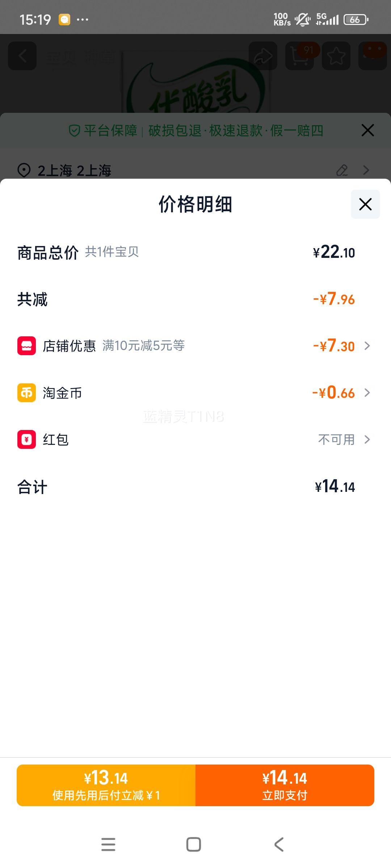Choose 使用先用后付立减¥1 for ¥13.14
The height and width of the screenshot is (868, 391).
[x=106, y=785]
